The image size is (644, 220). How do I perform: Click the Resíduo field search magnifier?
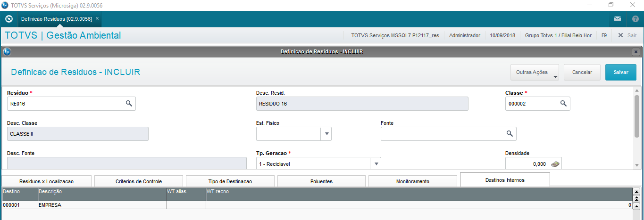point(129,104)
